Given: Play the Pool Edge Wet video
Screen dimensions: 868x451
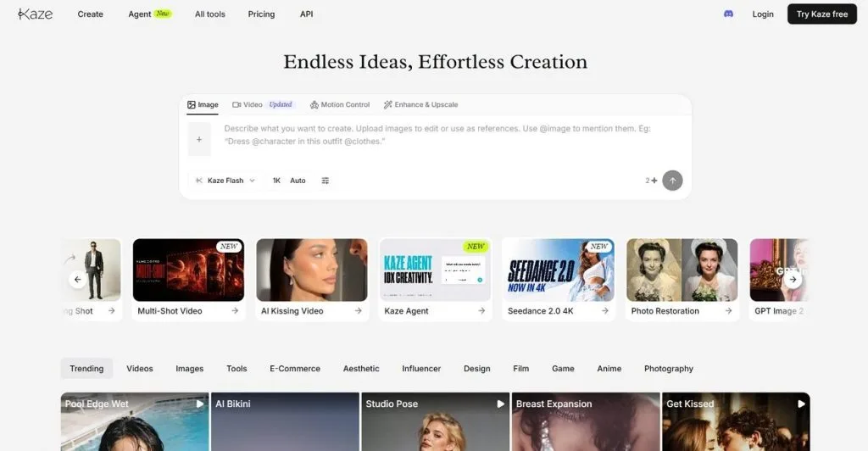Looking at the screenshot, I should (200, 404).
